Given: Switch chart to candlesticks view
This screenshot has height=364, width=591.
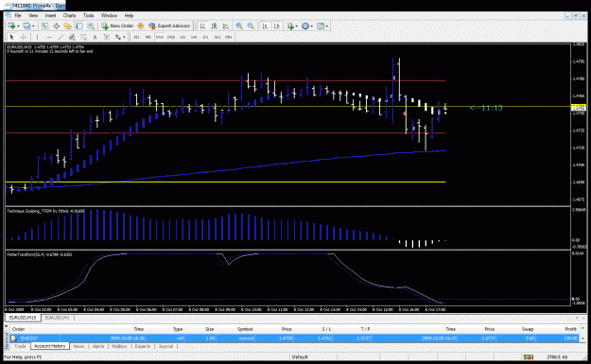Looking at the screenshot, I should point(214,26).
